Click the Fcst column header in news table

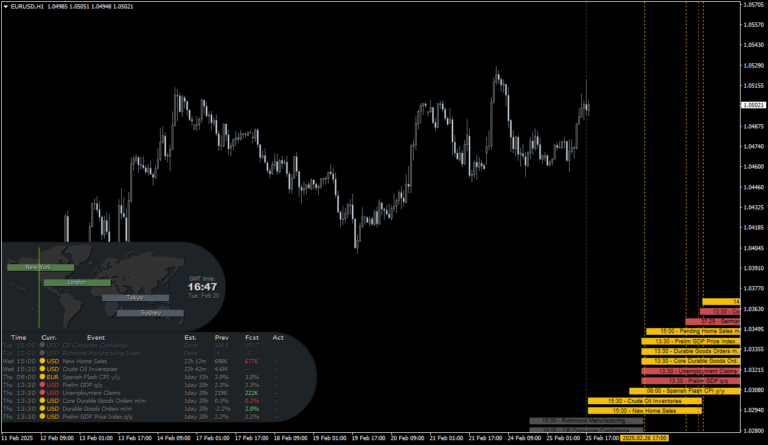pos(250,337)
